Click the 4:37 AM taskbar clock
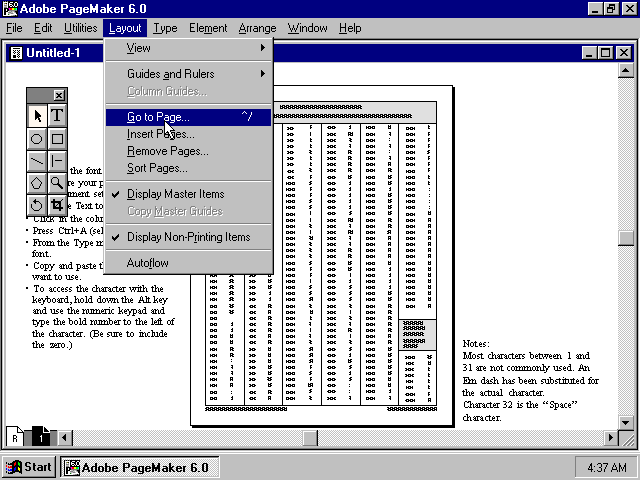 [607, 467]
